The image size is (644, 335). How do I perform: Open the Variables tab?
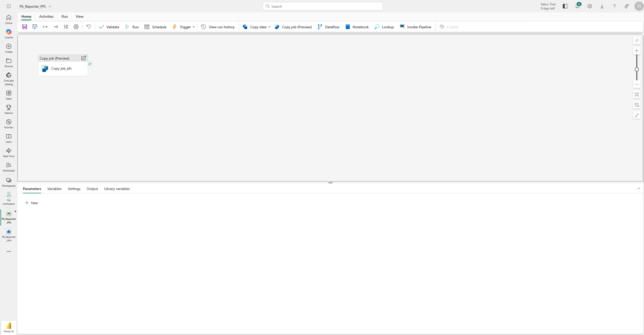[x=54, y=188]
